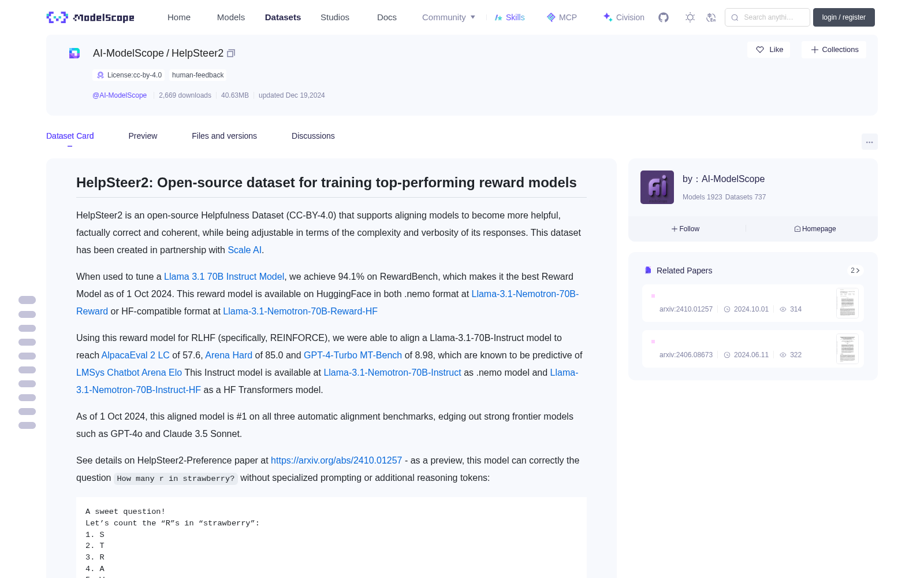The width and height of the screenshot is (924, 578).
Task: Open arxiv:2410.01257 paper thumbnail
Action: click(847, 303)
